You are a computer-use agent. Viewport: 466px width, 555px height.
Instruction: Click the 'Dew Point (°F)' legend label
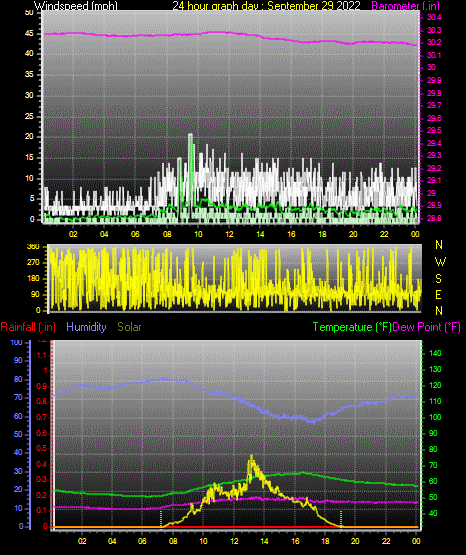click(426, 327)
